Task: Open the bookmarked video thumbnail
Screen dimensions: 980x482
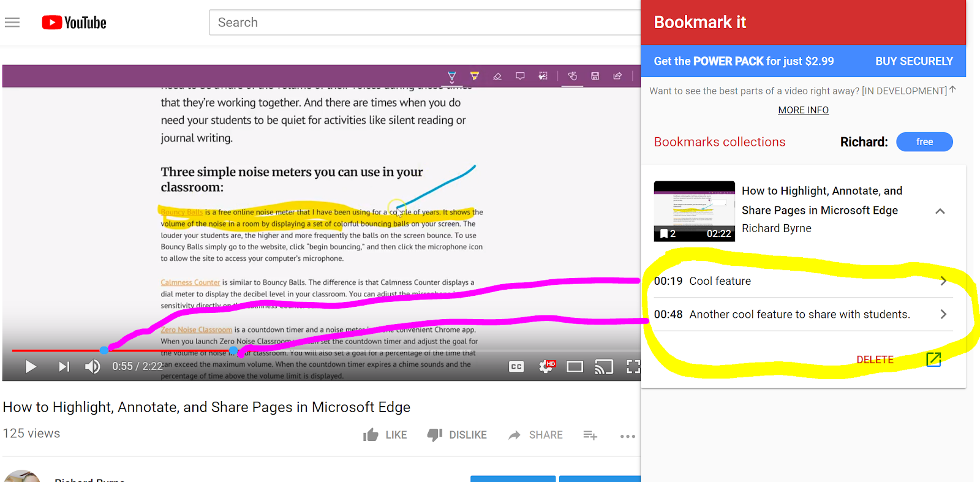Action: pyautogui.click(x=694, y=211)
